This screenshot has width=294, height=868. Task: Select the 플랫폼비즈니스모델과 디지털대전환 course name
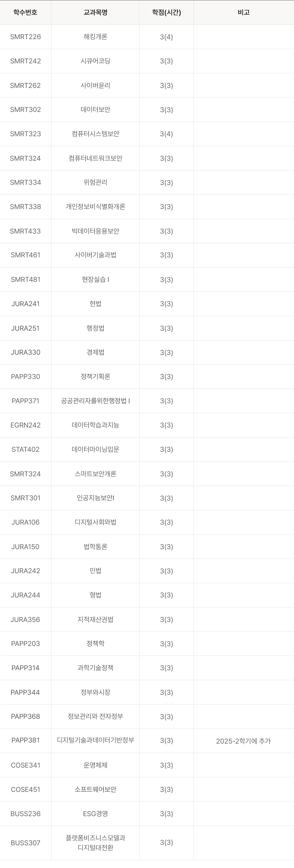95,843
